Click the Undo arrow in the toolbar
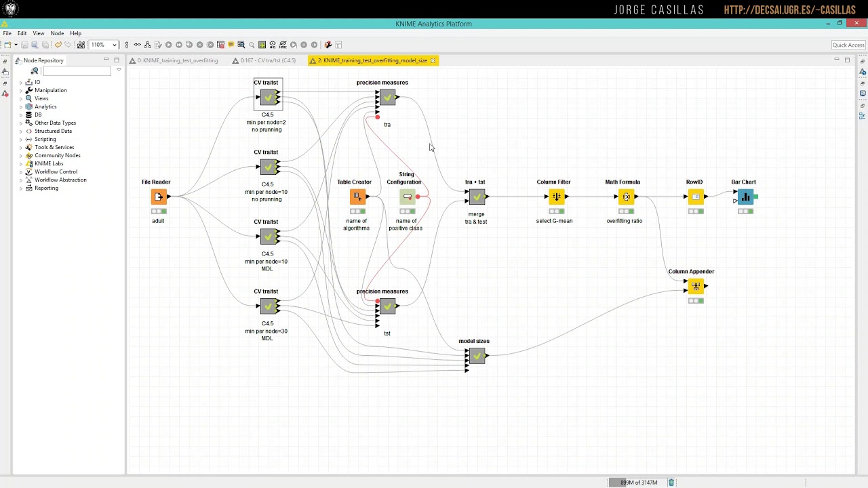Screen dimensions: 868x488 pos(58,45)
